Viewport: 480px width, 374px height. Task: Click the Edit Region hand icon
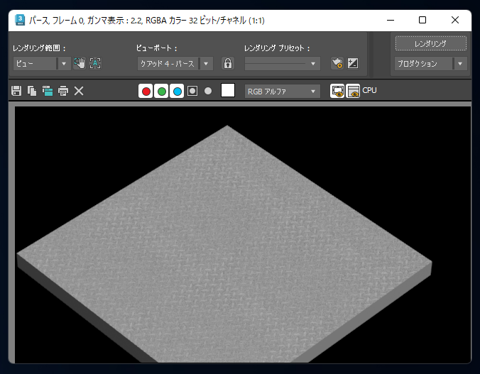click(x=79, y=63)
